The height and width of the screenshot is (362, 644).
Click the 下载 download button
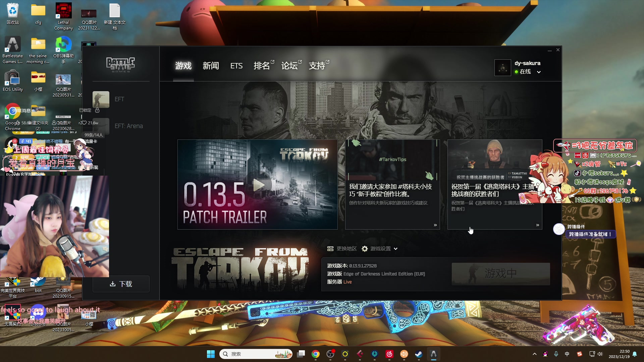click(x=121, y=284)
